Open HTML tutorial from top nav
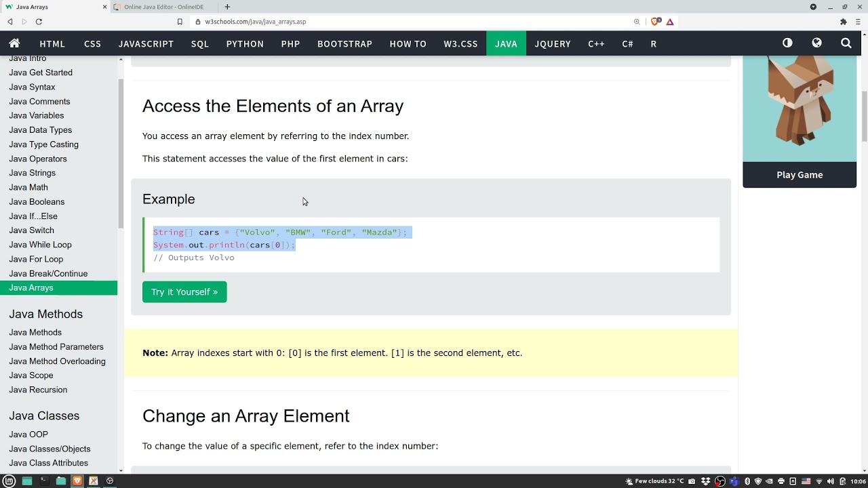Image resolution: width=868 pixels, height=488 pixels. click(x=52, y=43)
